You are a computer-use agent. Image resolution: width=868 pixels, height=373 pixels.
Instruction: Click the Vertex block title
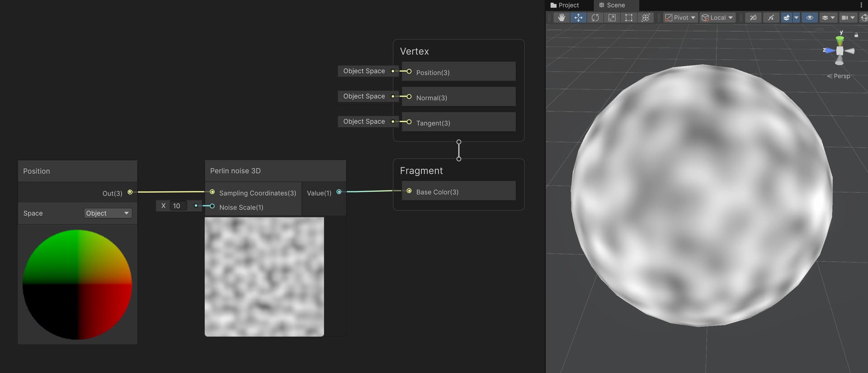(414, 51)
